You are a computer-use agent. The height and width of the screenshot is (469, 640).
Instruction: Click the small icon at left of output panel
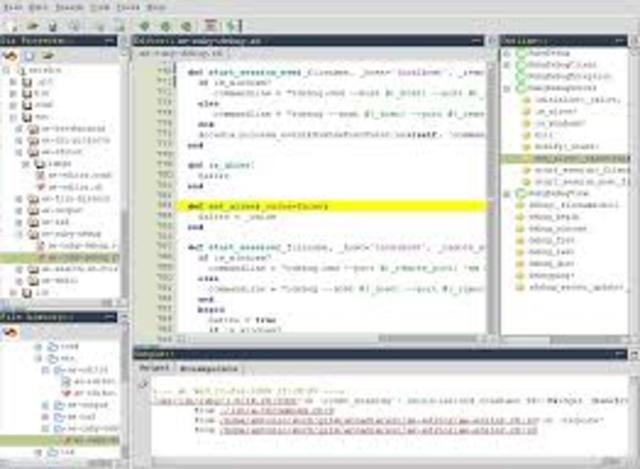pos(143,384)
